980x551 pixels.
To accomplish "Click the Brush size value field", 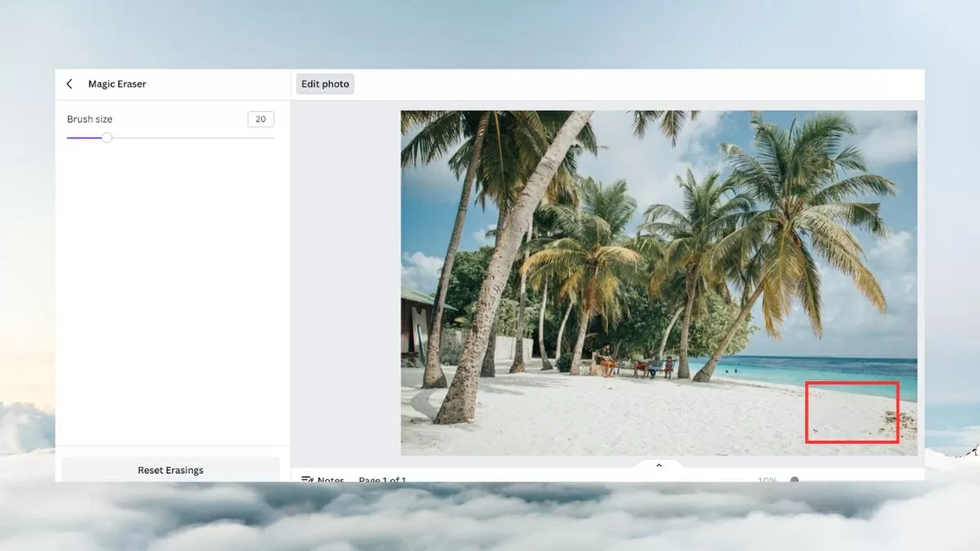I will coord(261,119).
